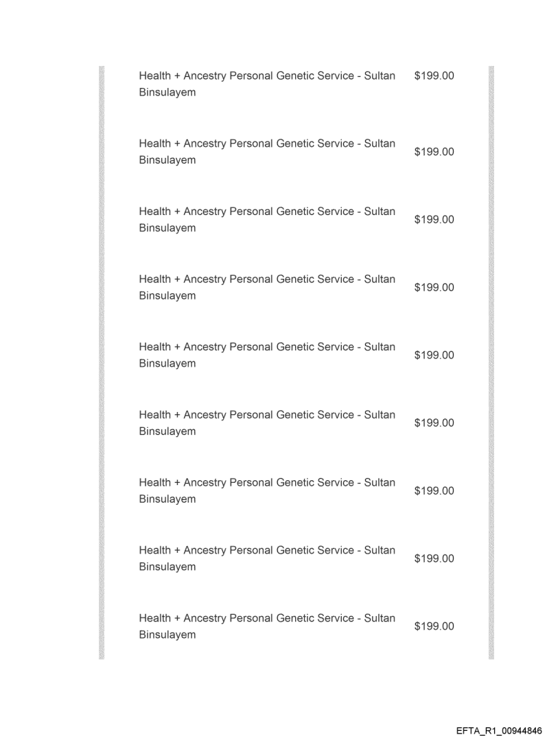Click the last Health + Ancestry item description
Screen dimensions: 560x737
267,626
